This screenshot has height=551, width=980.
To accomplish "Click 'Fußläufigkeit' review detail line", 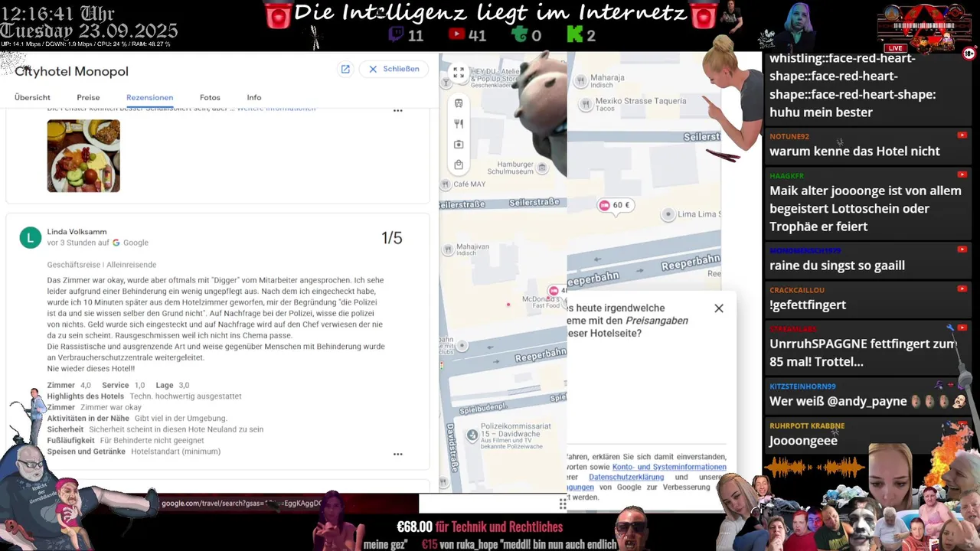I will click(x=126, y=441).
